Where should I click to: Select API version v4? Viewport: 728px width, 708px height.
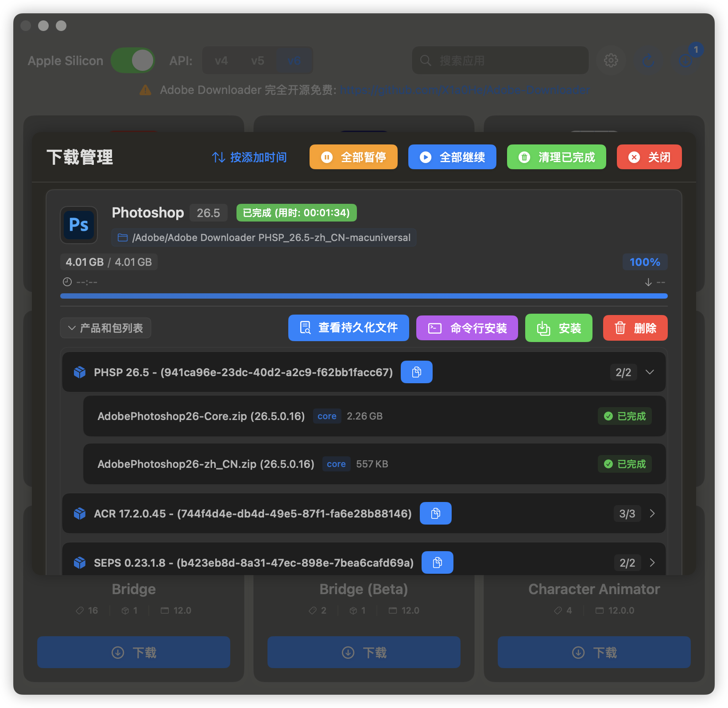221,60
